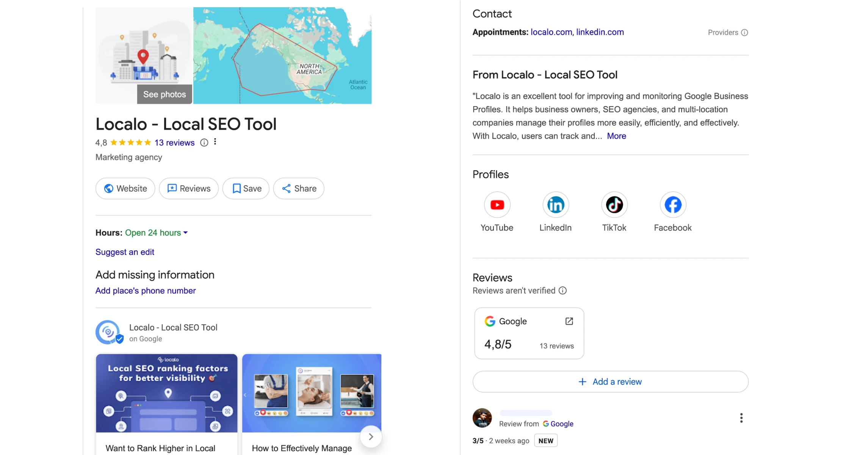Click the Providers info icon
868x455 pixels.
[x=744, y=33]
